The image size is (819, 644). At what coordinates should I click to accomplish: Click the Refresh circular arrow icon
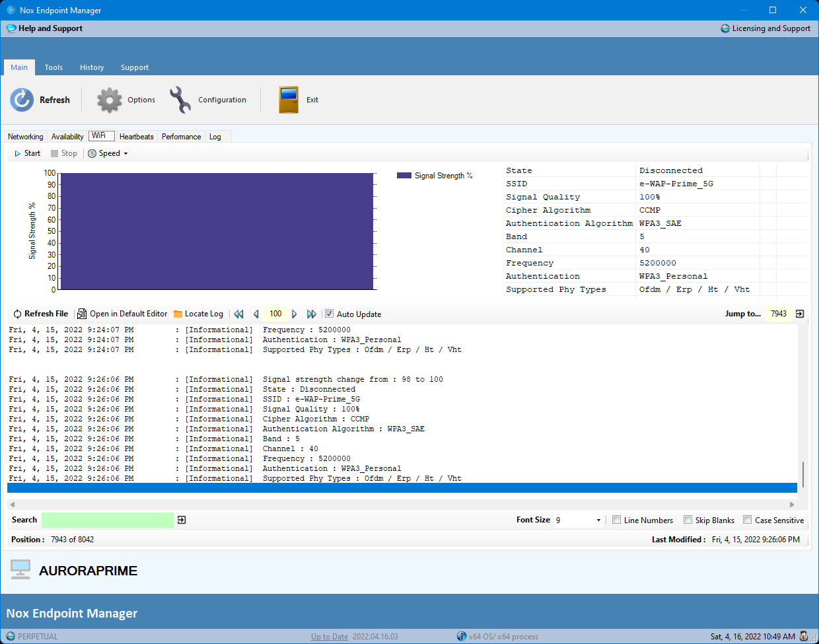coord(22,100)
